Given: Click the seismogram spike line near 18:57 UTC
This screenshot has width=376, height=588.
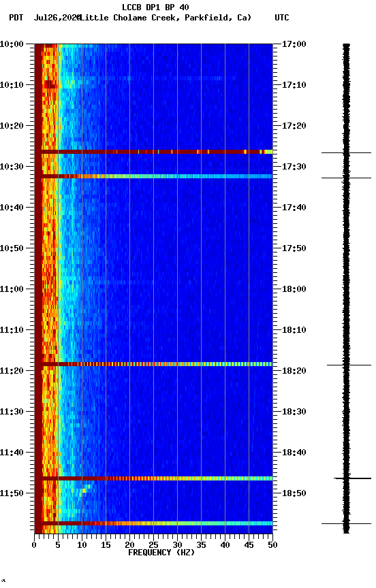Looking at the screenshot, I should [346, 523].
